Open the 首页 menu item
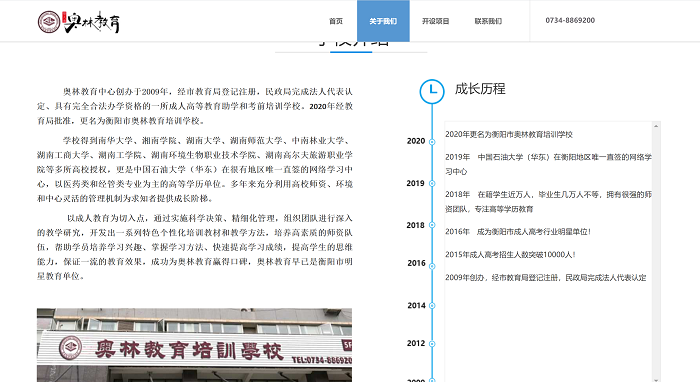 (x=336, y=21)
